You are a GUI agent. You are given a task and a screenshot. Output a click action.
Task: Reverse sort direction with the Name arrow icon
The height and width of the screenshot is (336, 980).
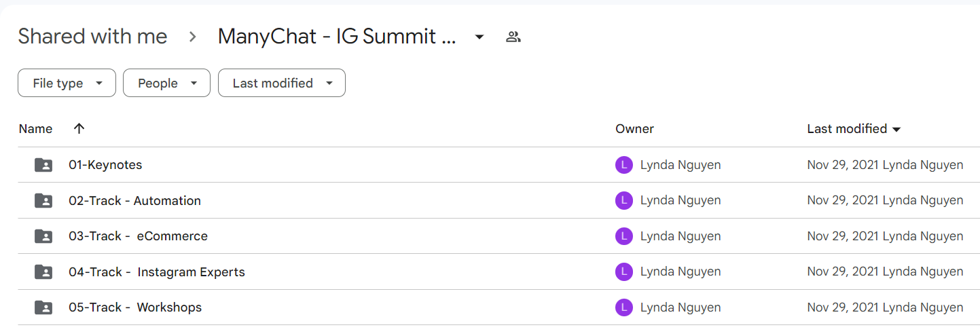(x=79, y=128)
